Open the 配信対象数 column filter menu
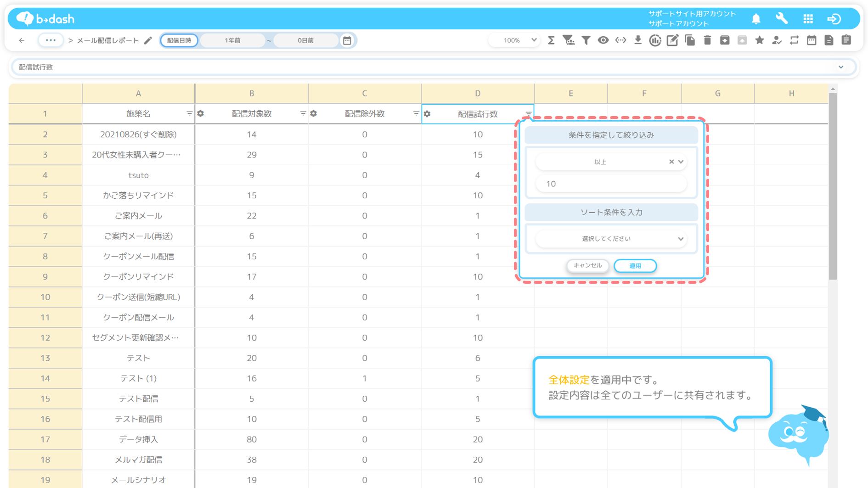This screenshot has width=868, height=488. (303, 113)
